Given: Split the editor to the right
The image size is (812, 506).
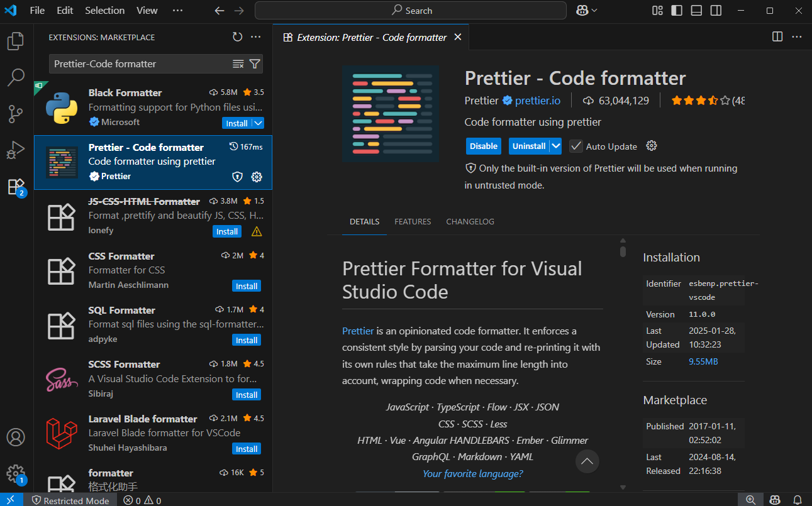Looking at the screenshot, I should point(777,37).
